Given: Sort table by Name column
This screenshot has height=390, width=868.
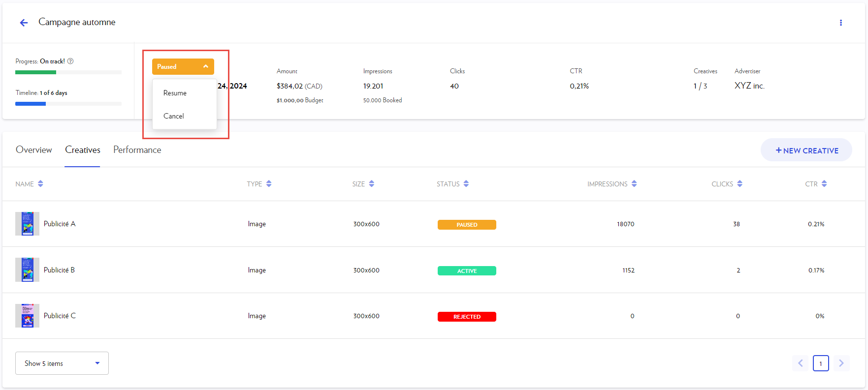Looking at the screenshot, I should pyautogui.click(x=40, y=184).
